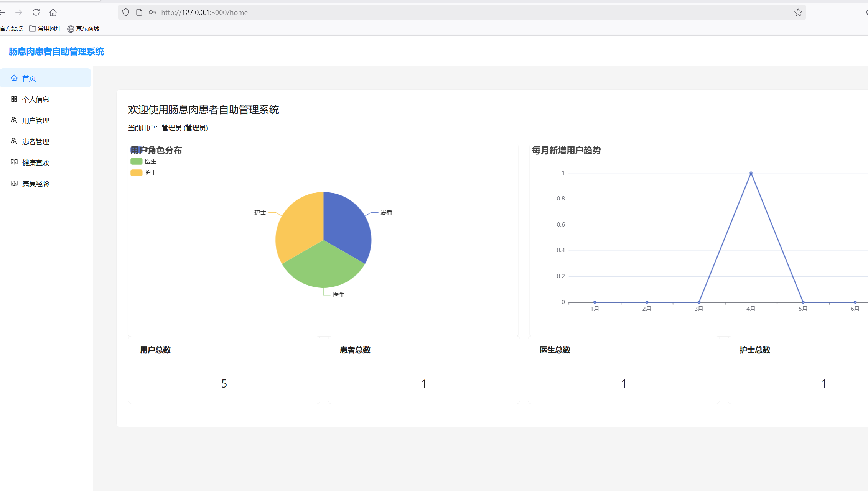Open the 常用网址 bookmarks folder
Image resolution: width=868 pixels, height=491 pixels.
click(x=45, y=29)
